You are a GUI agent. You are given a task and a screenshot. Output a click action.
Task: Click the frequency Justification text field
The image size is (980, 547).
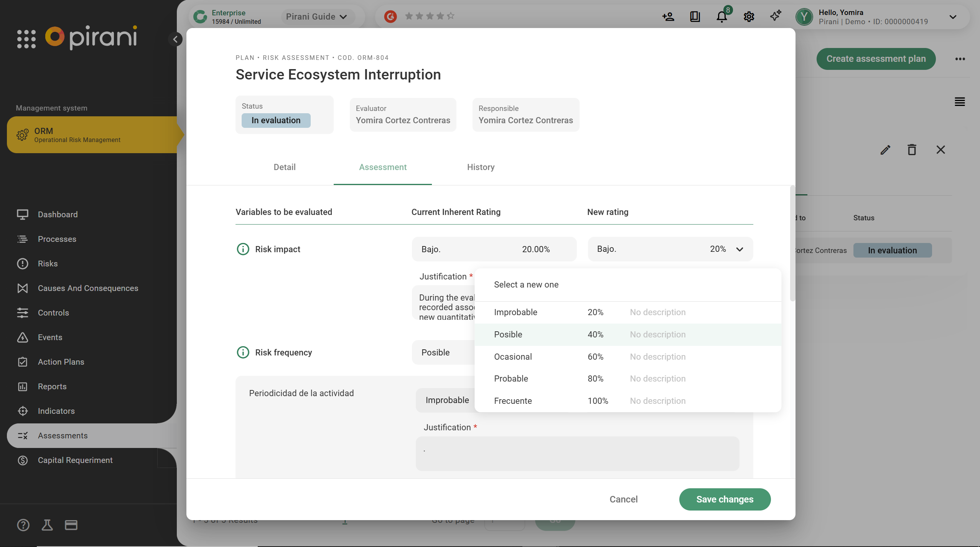tap(577, 453)
